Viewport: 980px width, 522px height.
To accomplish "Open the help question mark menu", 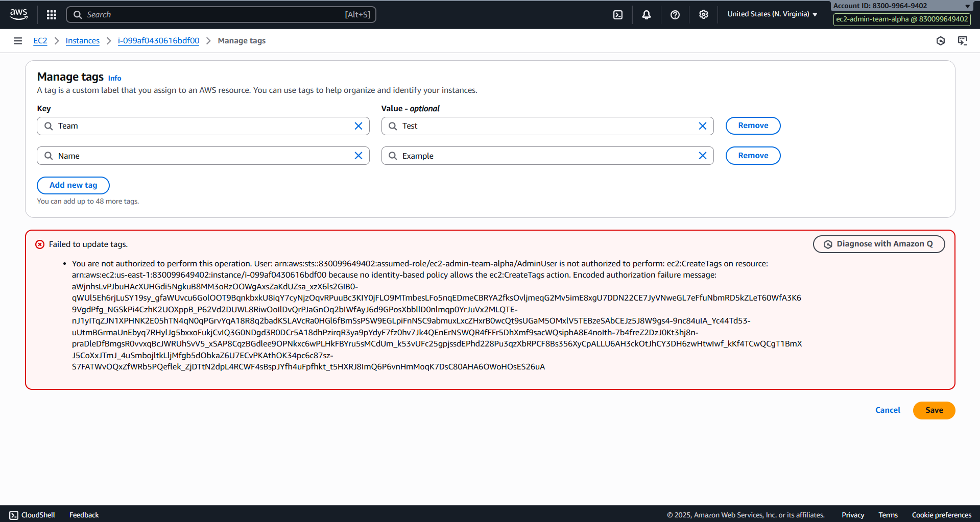I will (675, 15).
